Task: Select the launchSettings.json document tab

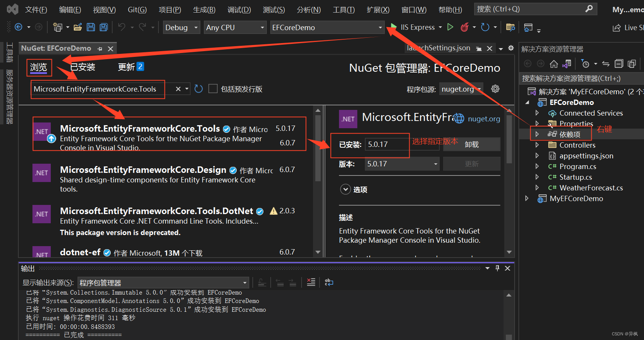Action: 438,48
